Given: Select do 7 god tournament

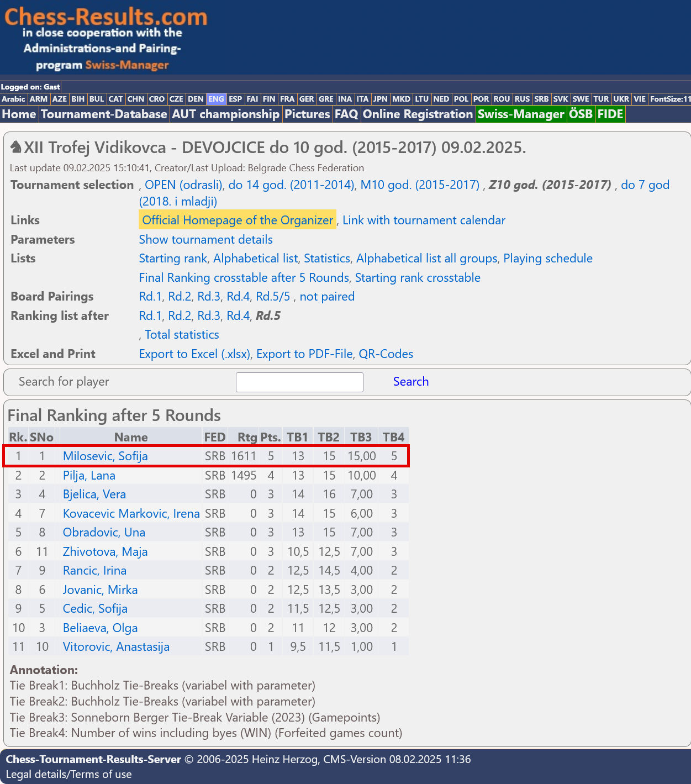Looking at the screenshot, I should 645,185.
